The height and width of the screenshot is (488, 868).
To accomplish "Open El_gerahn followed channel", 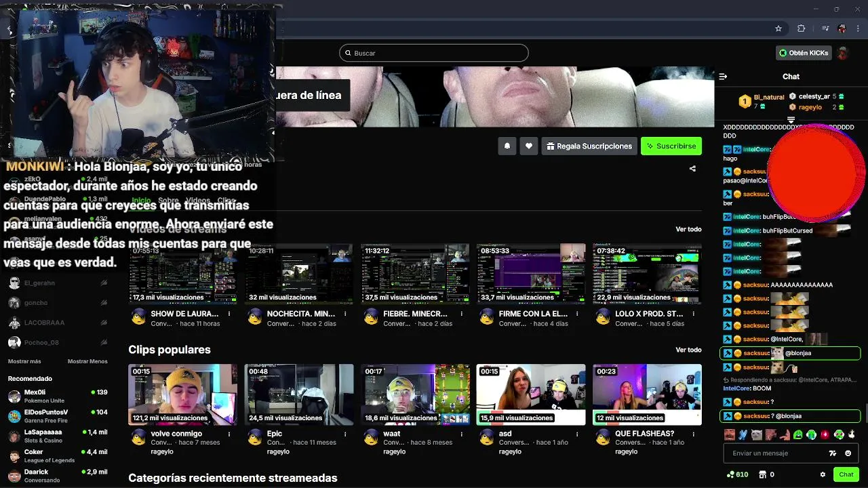I will pyautogui.click(x=58, y=283).
